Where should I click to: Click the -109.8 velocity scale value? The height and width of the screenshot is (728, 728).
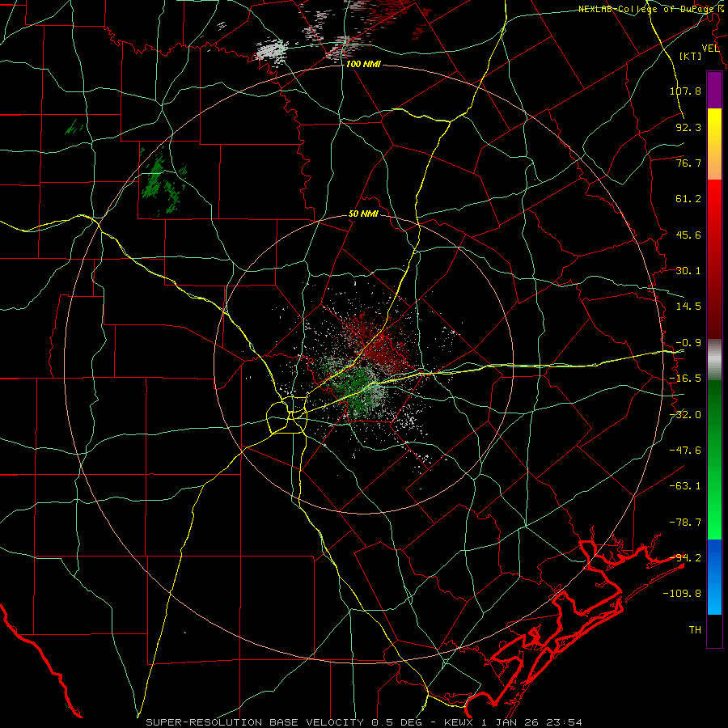[x=683, y=594]
